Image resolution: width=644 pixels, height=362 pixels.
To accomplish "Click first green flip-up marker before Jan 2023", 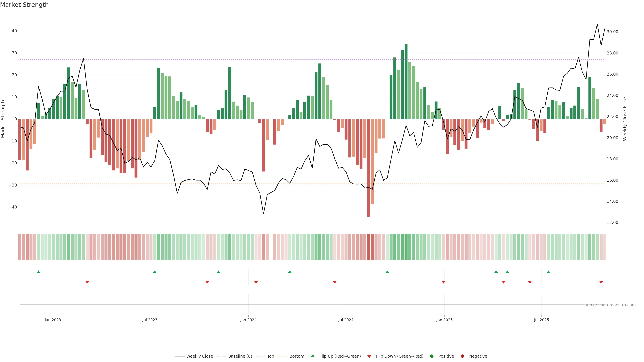I will point(39,272).
